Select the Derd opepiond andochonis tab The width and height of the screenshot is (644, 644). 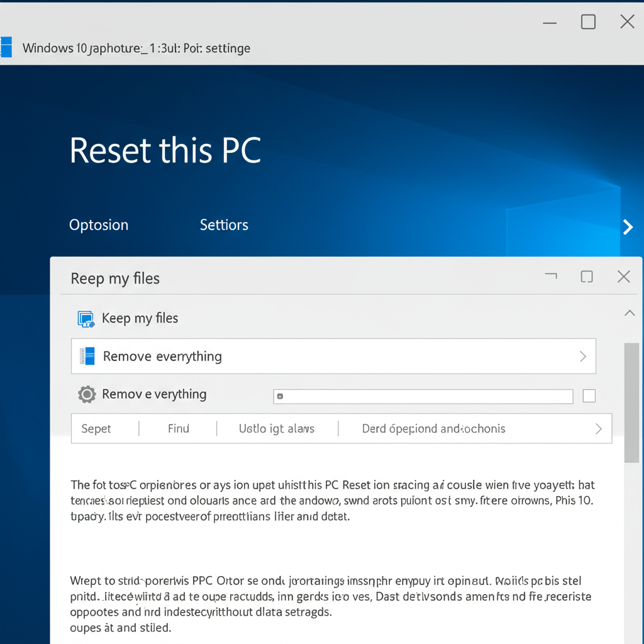tap(433, 429)
